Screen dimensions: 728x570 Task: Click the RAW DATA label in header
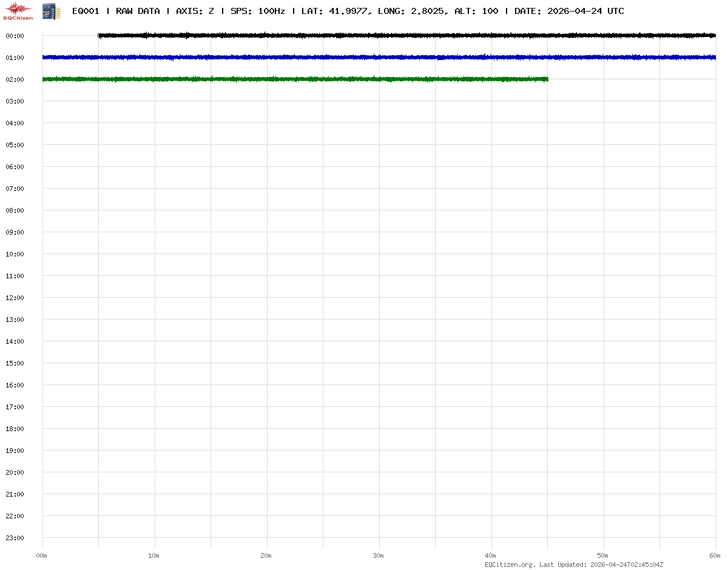(138, 11)
